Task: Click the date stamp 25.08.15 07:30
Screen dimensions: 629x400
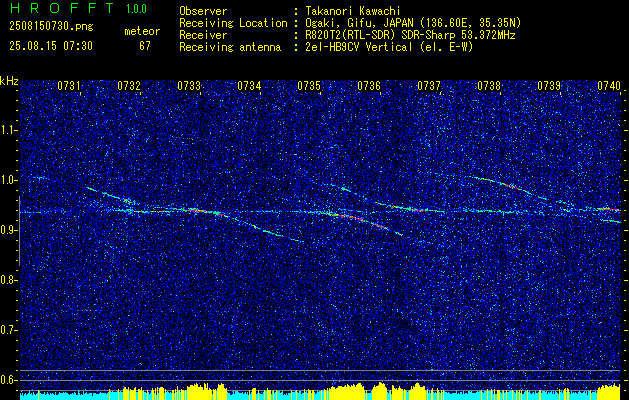Action: tap(51, 46)
